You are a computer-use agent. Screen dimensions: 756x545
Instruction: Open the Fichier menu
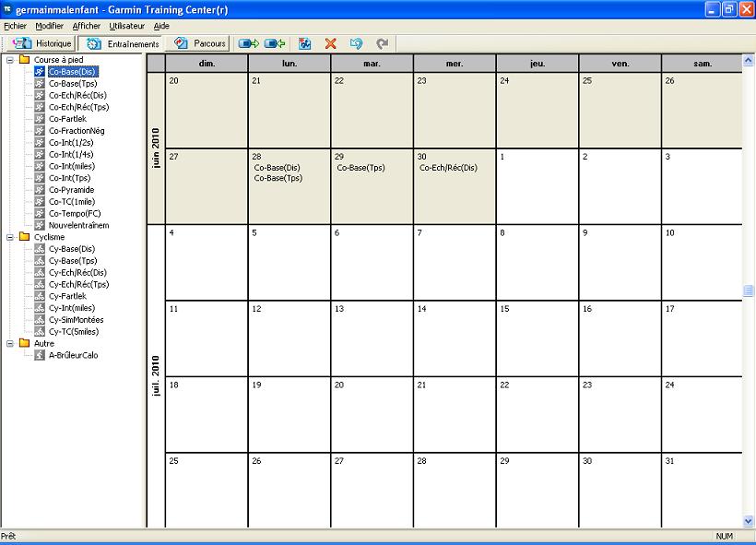pos(15,26)
